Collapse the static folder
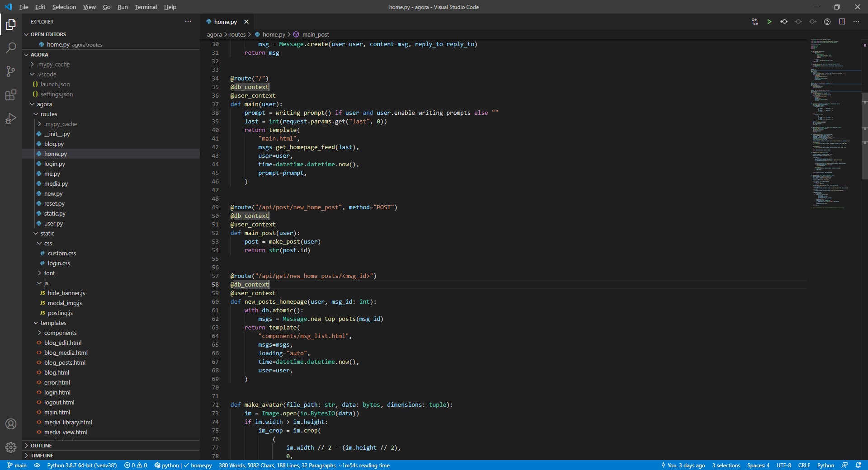This screenshot has width=868, height=470. pyautogui.click(x=111, y=233)
